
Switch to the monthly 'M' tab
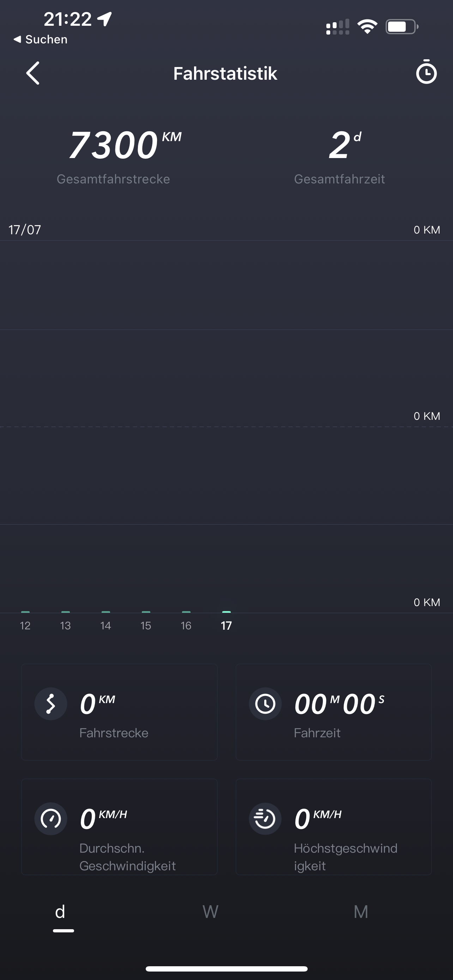[x=361, y=912]
